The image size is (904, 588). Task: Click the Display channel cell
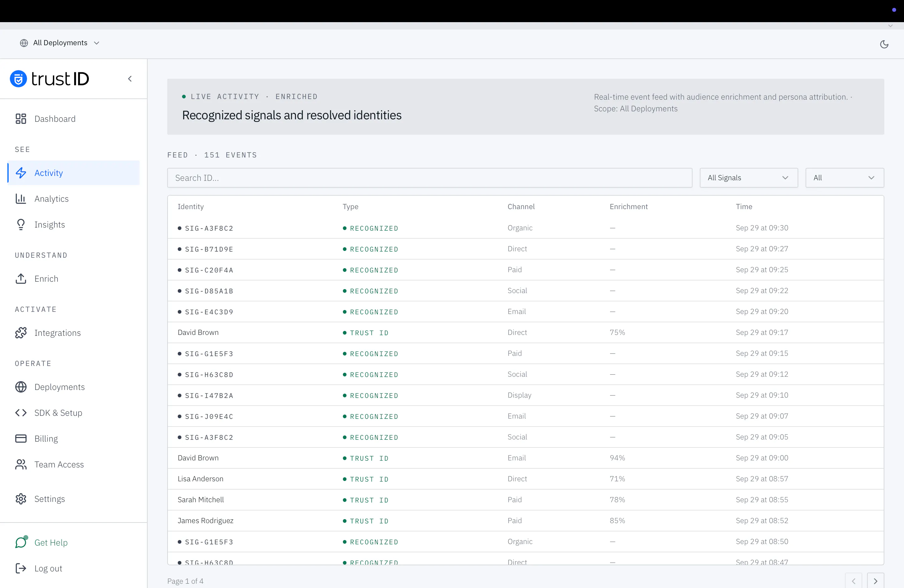click(519, 395)
